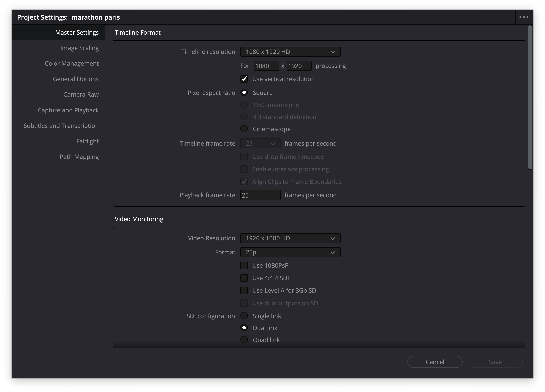
Task: Toggle Align Clips to Frame Boundaries
Action: (244, 182)
